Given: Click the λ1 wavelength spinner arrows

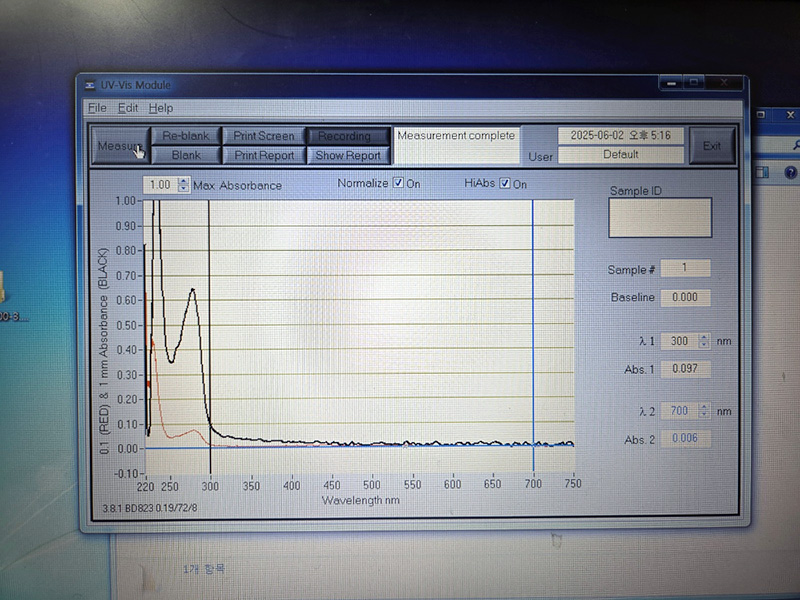Looking at the screenshot, I should [x=703, y=341].
